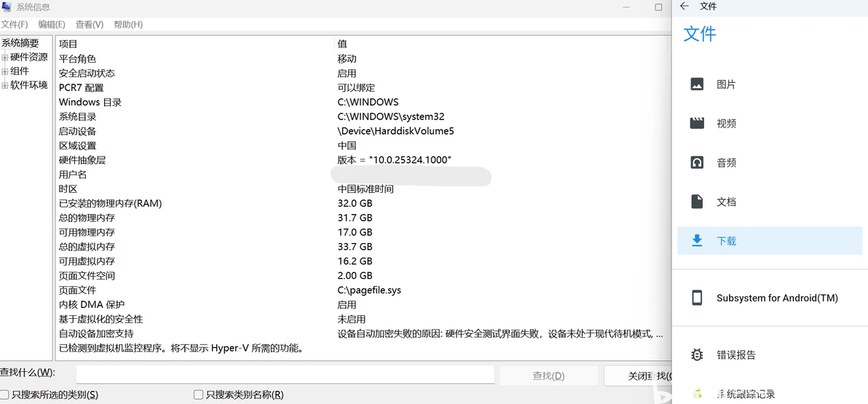Select the 总的物理内存 row

click(362, 218)
